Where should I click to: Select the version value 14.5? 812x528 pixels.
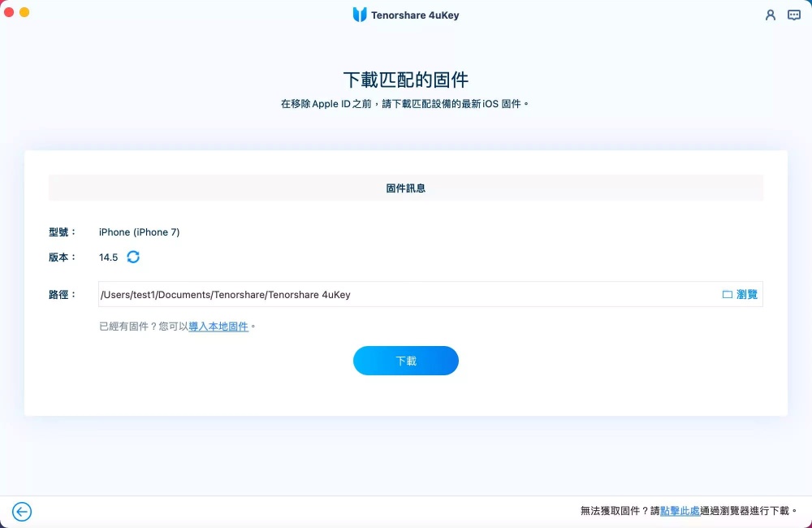click(x=108, y=258)
